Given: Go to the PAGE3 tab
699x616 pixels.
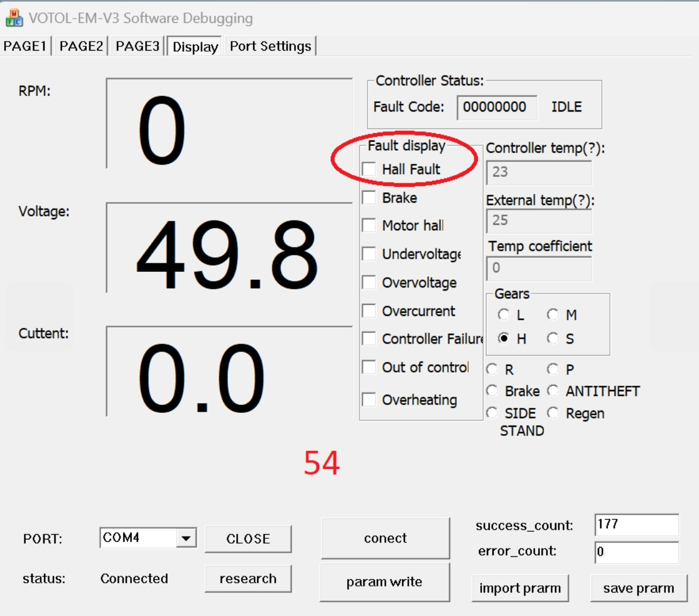Looking at the screenshot, I should [137, 46].
